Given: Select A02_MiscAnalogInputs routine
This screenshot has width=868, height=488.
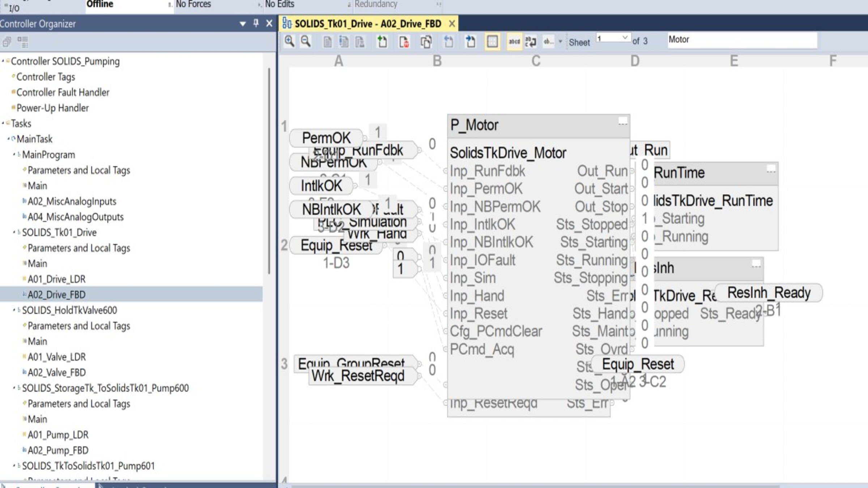Looking at the screenshot, I should 72,201.
